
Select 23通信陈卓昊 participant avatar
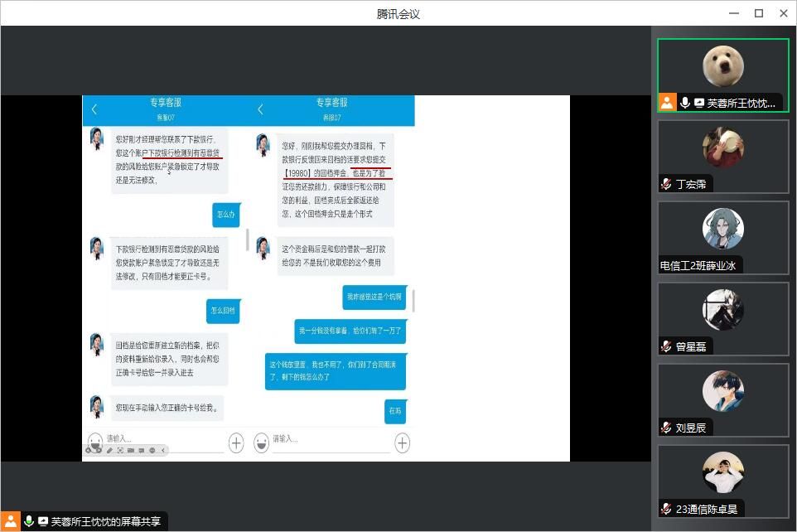[723, 472]
